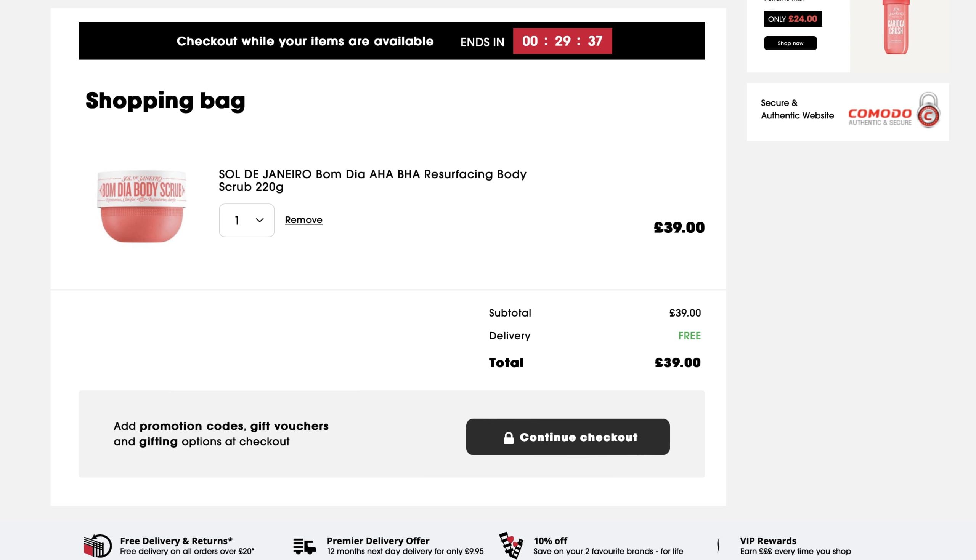Expand the quantity selector chevron
976x560 pixels.
coord(259,220)
